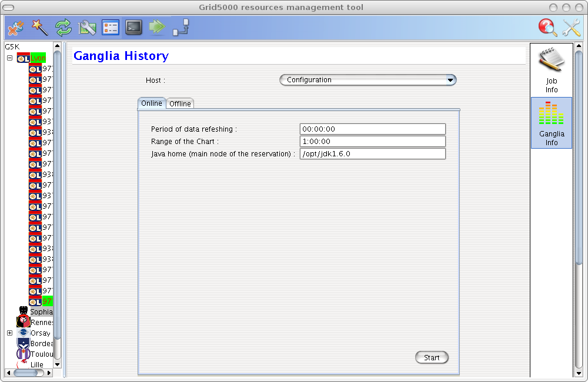Select the Lille site in tree
The height and width of the screenshot is (382, 588).
36,364
